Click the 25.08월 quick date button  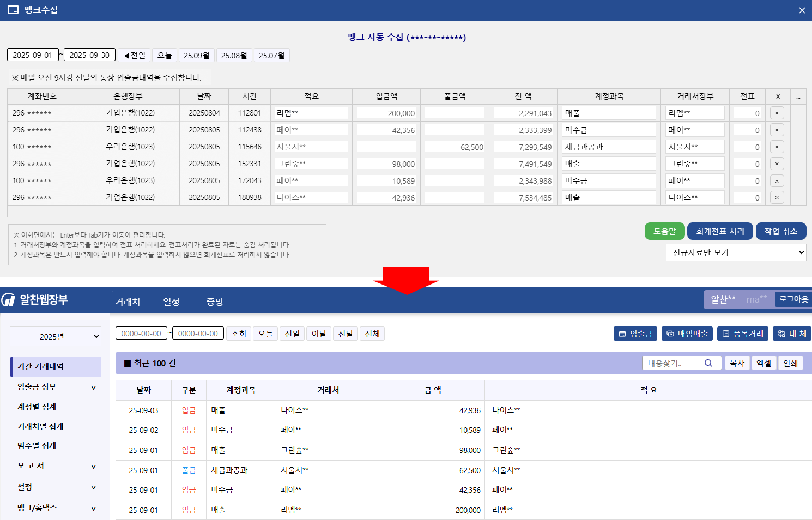[x=234, y=55]
